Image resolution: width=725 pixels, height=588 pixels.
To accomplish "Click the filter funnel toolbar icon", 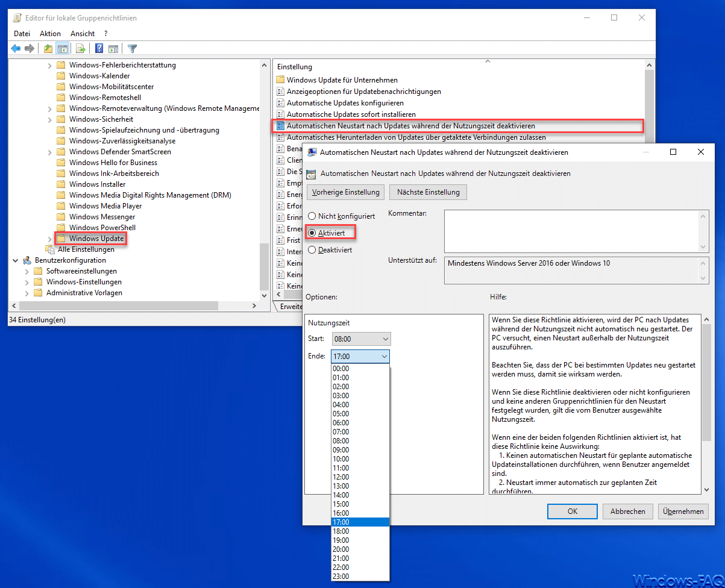I will (x=132, y=48).
